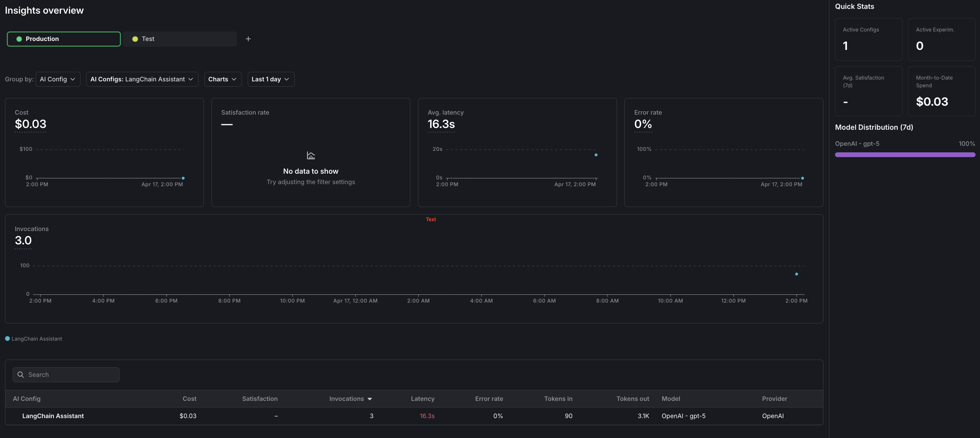Expand the Charts dropdown

[x=222, y=79]
